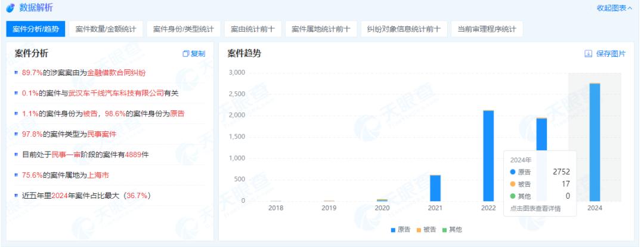This screenshot has height=247, width=644.
Task: Select the active 案件分析/趋势 tab
Action: [35, 29]
